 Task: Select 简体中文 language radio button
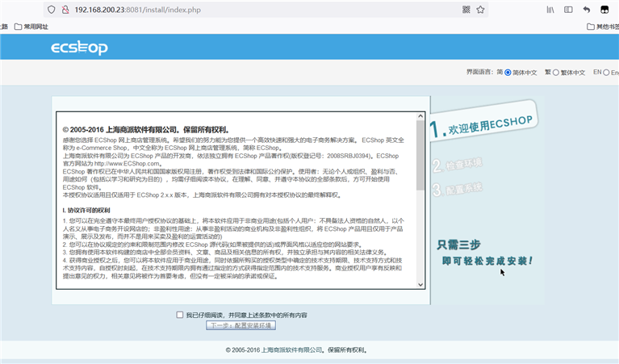pos(508,73)
